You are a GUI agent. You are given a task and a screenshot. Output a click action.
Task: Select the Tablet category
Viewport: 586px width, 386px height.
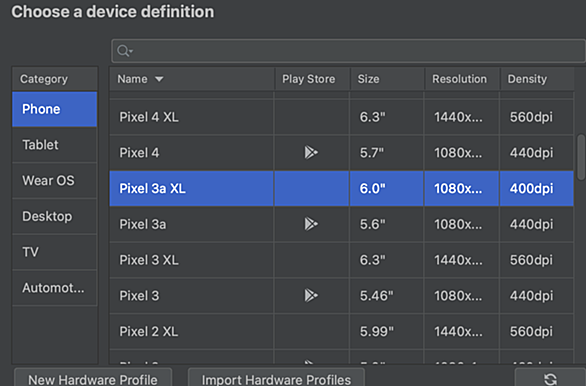click(x=55, y=145)
